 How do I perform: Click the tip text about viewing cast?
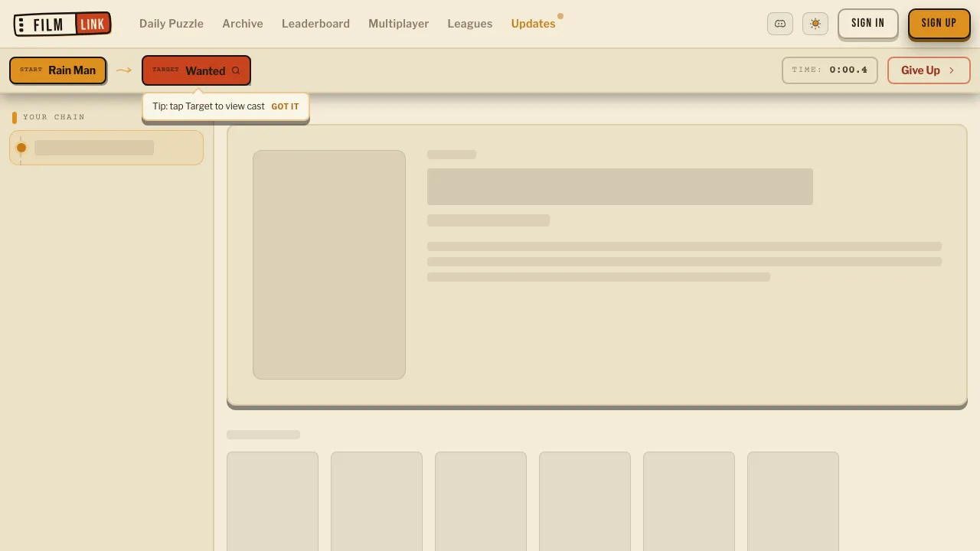[208, 106]
